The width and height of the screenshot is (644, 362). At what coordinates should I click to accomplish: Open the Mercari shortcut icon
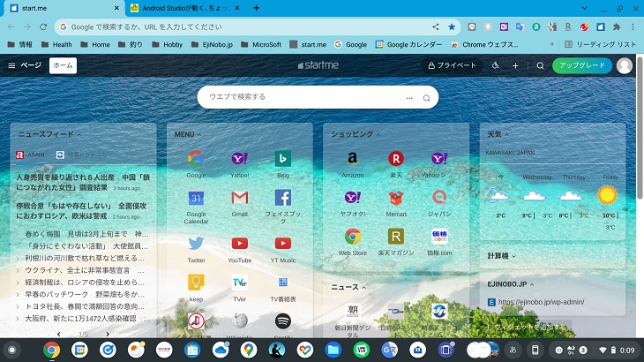[x=396, y=198]
